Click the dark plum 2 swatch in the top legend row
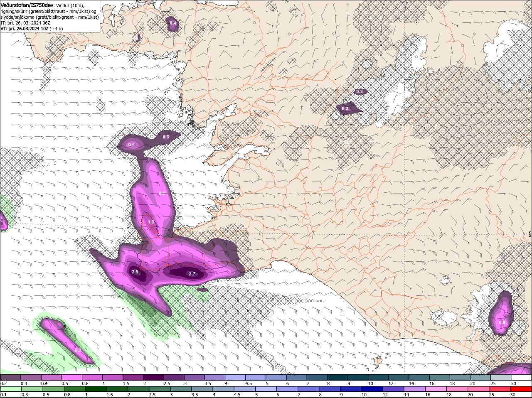The image size is (532, 398). (153, 377)
